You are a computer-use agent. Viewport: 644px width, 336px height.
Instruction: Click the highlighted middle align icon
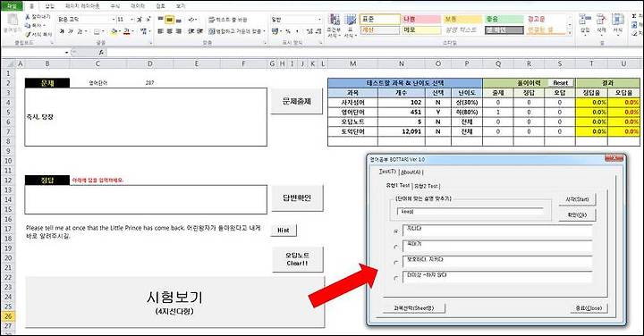169,20
